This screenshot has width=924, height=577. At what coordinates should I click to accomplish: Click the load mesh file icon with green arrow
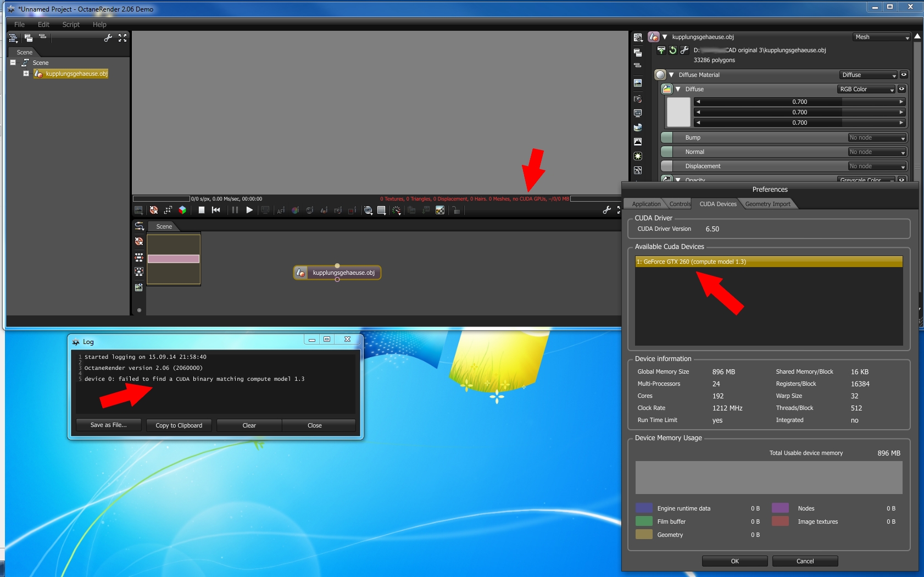click(x=661, y=50)
